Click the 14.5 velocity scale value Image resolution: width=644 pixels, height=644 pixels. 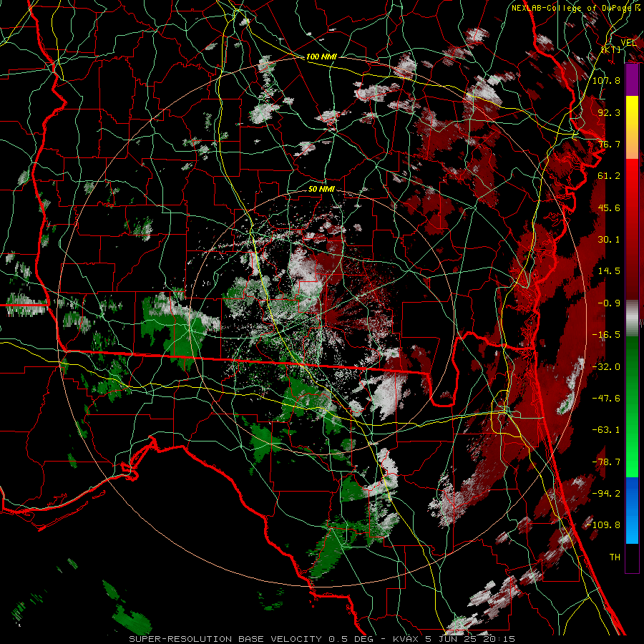(609, 271)
